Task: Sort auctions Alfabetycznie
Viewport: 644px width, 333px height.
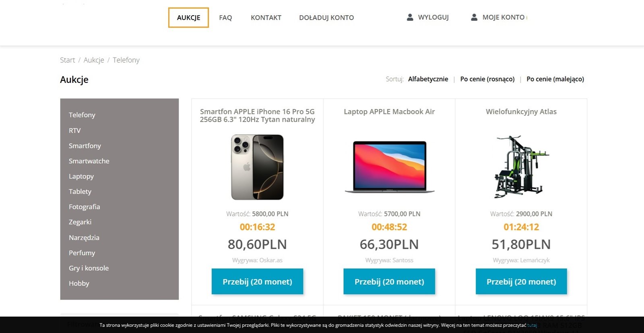Action: click(428, 79)
